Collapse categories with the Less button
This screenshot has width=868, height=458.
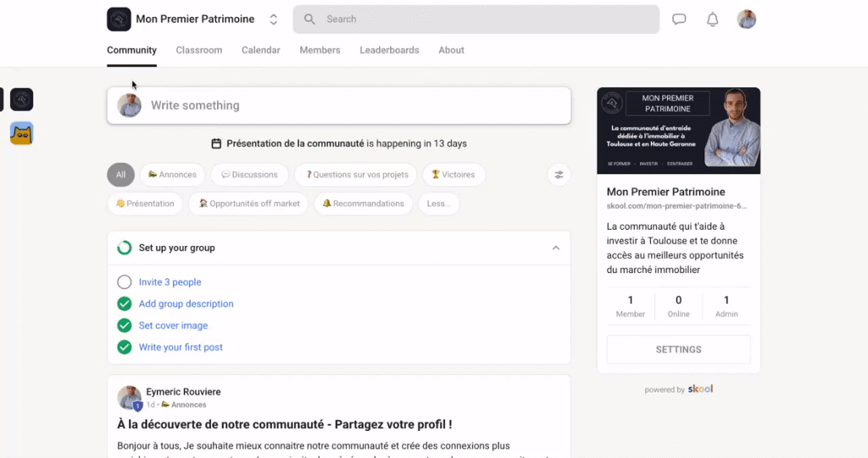point(439,204)
